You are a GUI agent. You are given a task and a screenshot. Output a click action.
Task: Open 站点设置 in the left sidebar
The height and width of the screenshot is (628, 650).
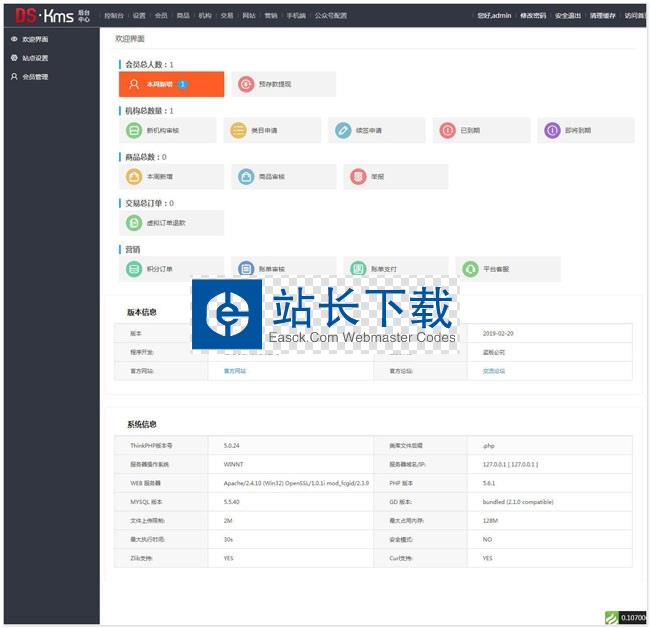tap(34, 58)
